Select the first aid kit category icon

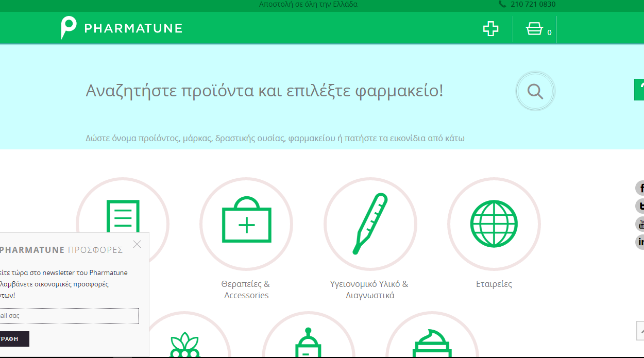point(246,224)
